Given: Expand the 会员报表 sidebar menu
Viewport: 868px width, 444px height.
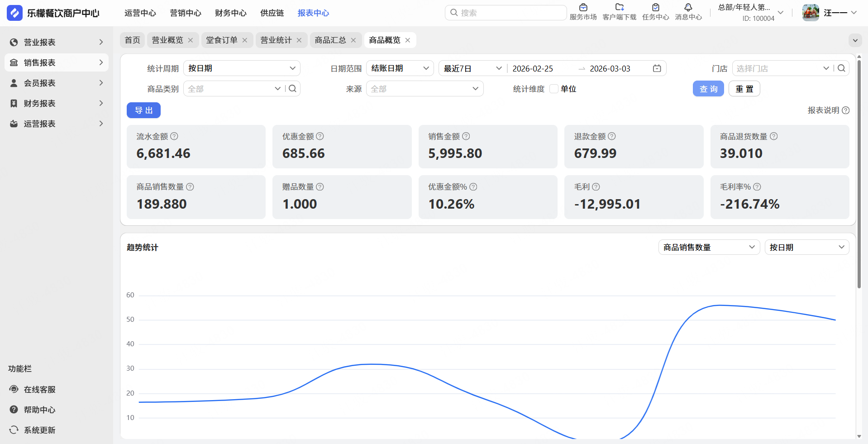Looking at the screenshot, I should [57, 83].
